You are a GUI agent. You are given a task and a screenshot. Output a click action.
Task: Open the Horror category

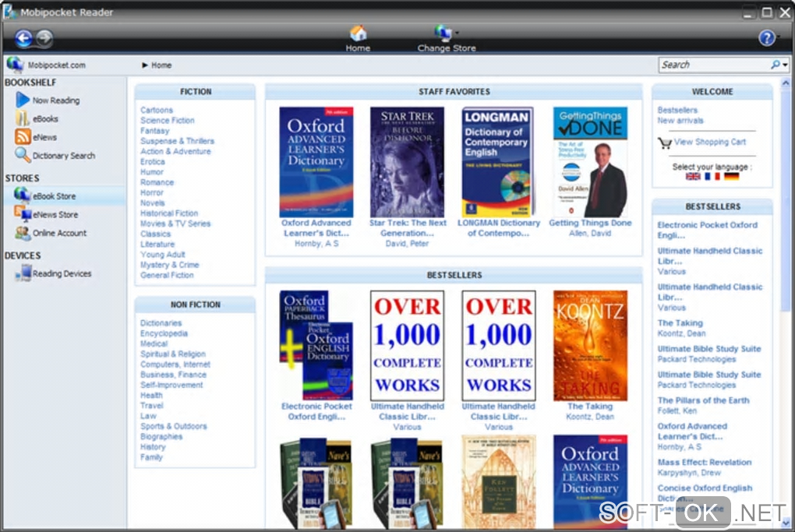pyautogui.click(x=152, y=192)
